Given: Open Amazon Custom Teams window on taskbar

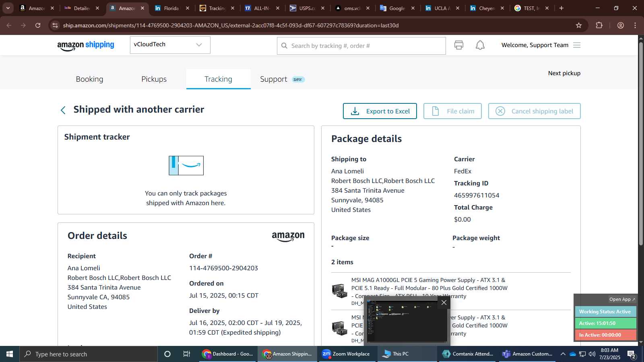Looking at the screenshot, I should point(528,354).
